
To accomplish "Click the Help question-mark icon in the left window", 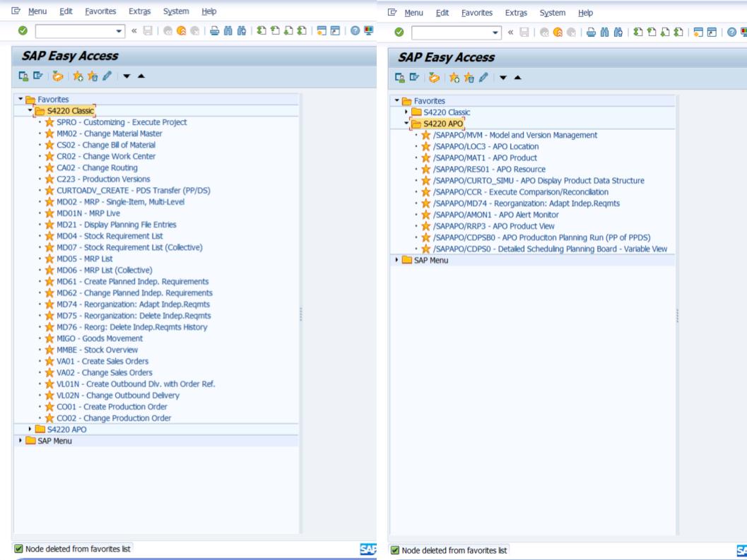I will tap(355, 31).
